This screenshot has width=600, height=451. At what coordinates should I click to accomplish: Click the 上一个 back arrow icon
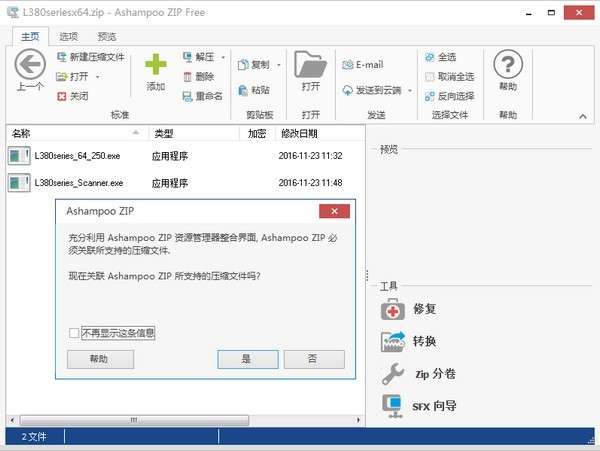30,64
